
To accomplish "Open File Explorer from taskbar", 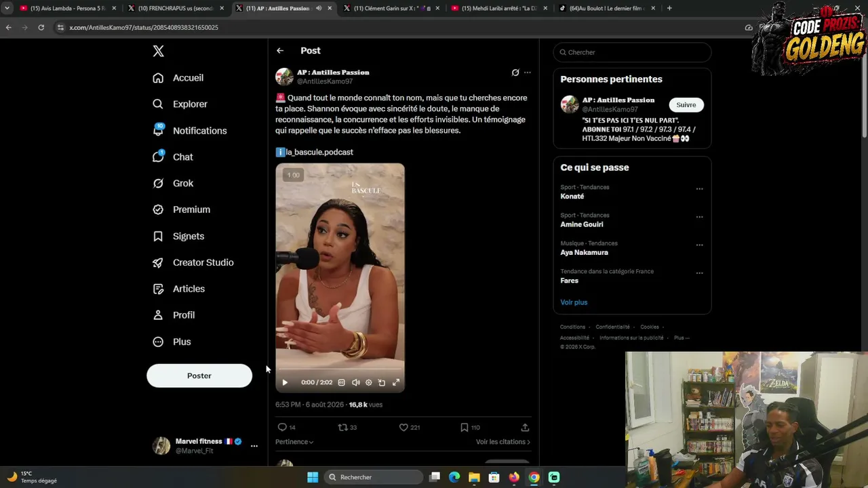I will tap(475, 477).
